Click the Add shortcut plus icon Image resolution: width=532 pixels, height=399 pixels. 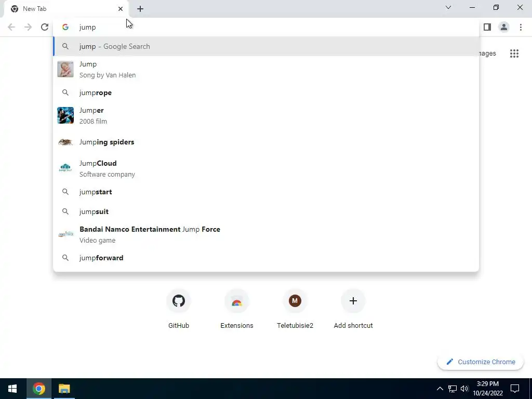353,301
